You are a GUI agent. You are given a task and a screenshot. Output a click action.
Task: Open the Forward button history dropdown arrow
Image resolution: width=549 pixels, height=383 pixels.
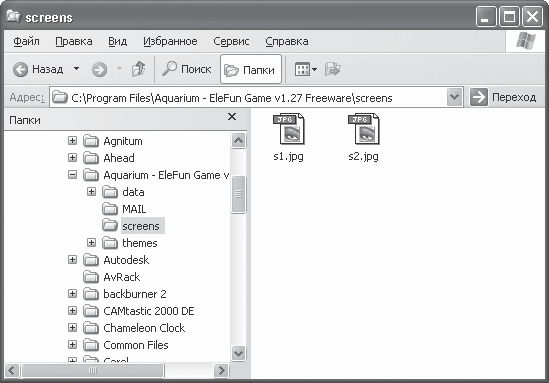coord(119,69)
